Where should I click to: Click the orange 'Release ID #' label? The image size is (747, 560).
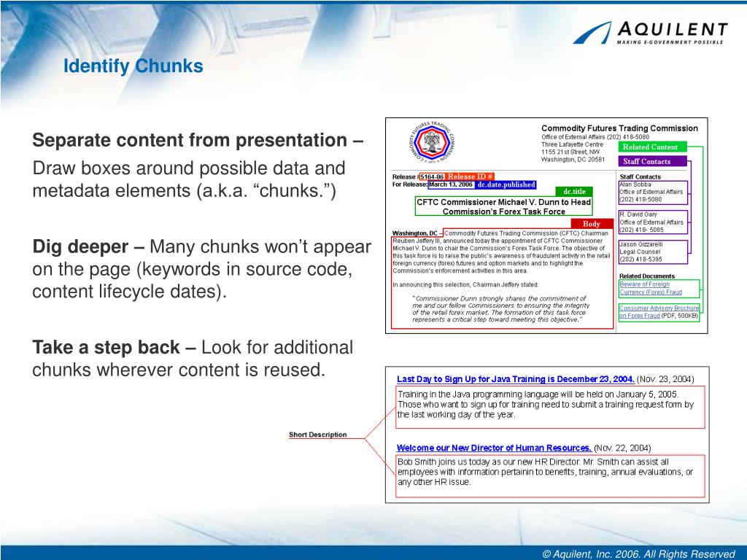(x=471, y=176)
